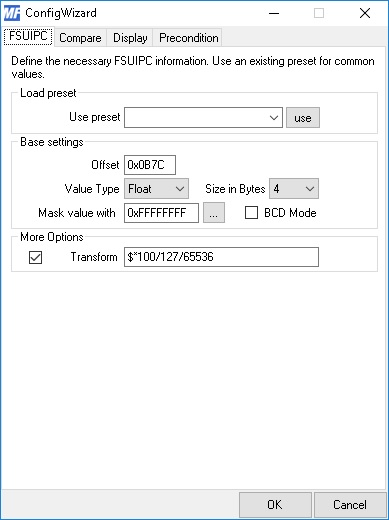
Task: Uncheck the Transform checkbox
Action: pyautogui.click(x=35, y=257)
